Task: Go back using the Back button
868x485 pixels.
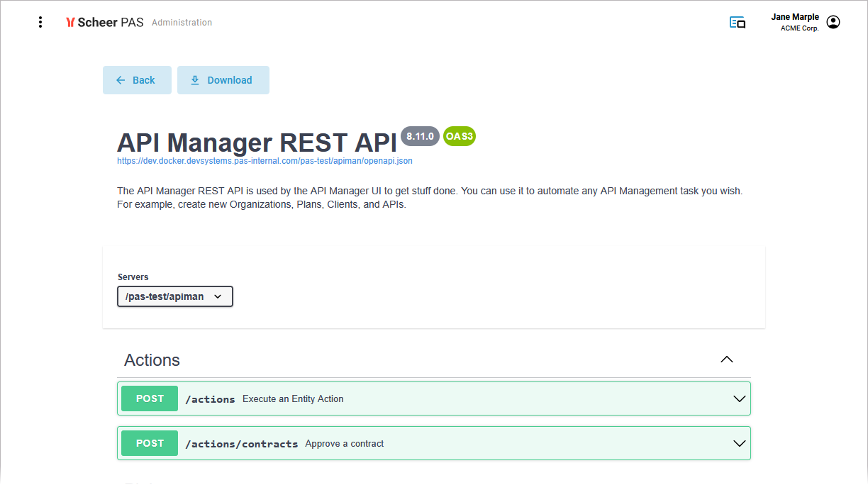Action: (137, 80)
